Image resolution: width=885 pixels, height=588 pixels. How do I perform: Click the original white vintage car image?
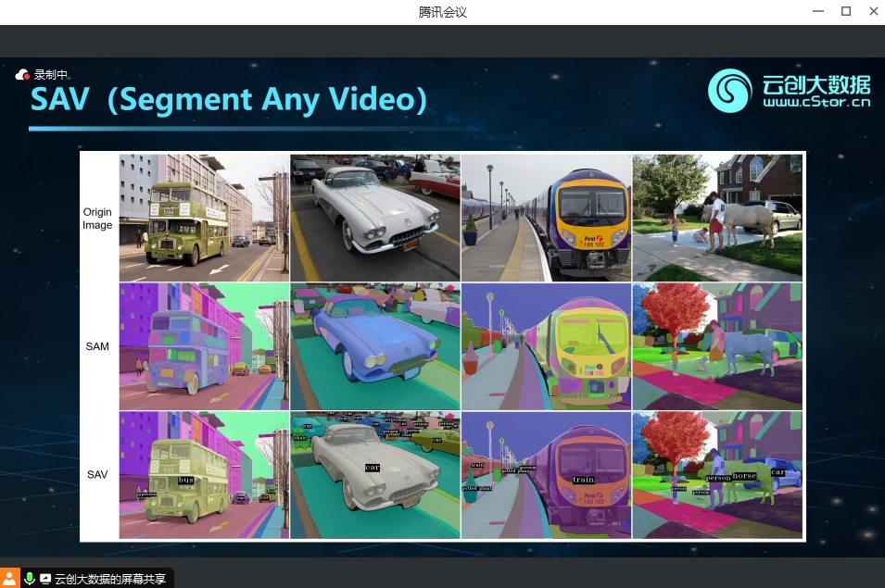(x=375, y=218)
